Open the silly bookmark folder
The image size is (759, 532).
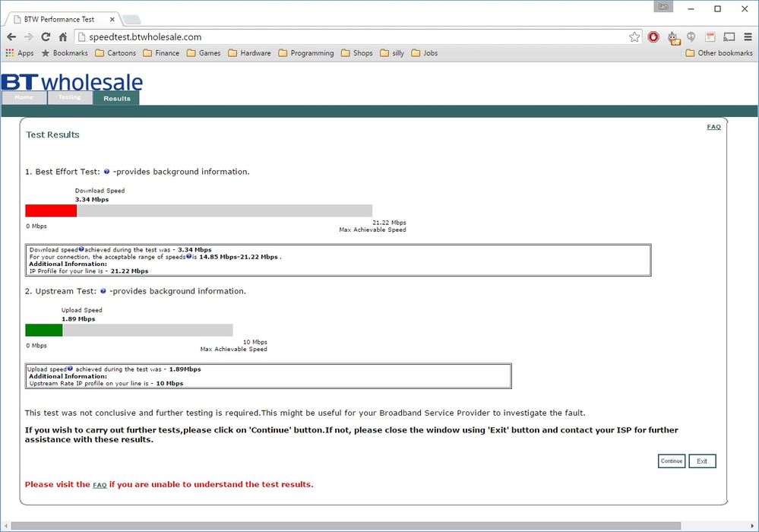(392, 52)
